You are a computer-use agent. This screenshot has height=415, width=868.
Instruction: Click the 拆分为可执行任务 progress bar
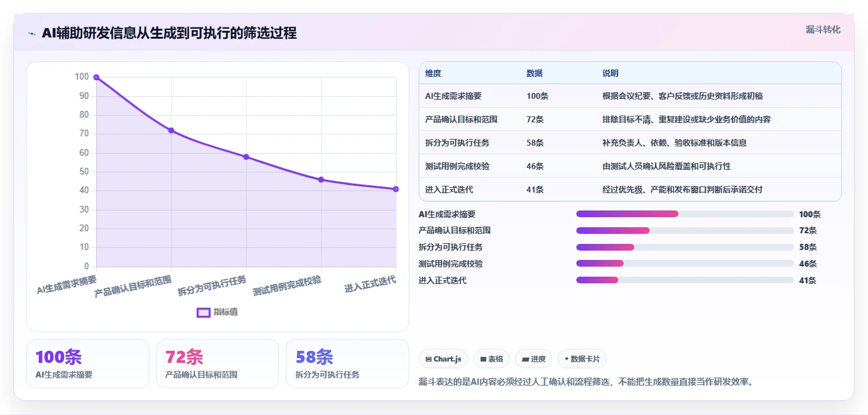[x=685, y=247]
